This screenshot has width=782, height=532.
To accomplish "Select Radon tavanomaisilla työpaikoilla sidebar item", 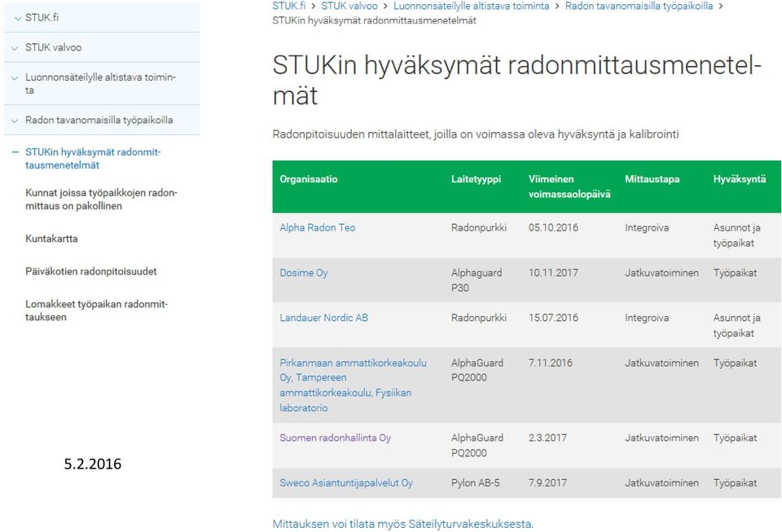I will point(99,120).
